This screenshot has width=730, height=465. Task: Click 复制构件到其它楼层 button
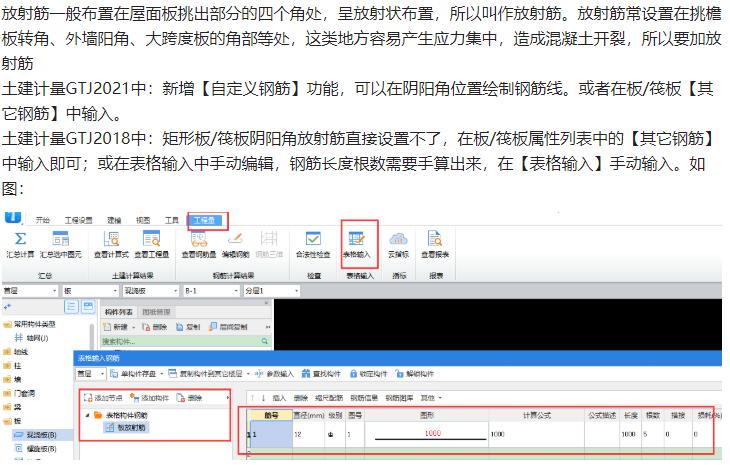(x=205, y=374)
